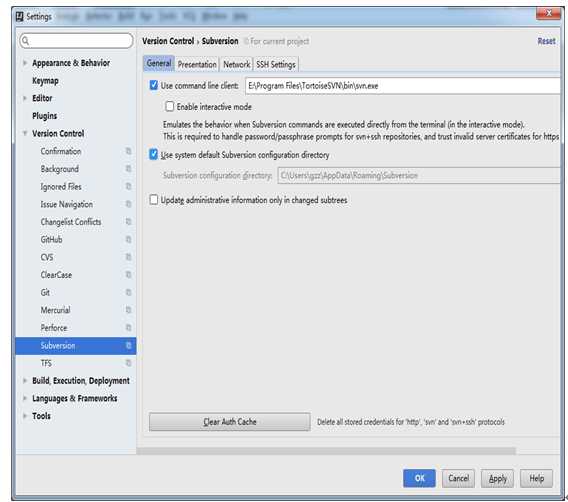Click Clear Auth Cache button
568x502 pixels.
pos(230,422)
